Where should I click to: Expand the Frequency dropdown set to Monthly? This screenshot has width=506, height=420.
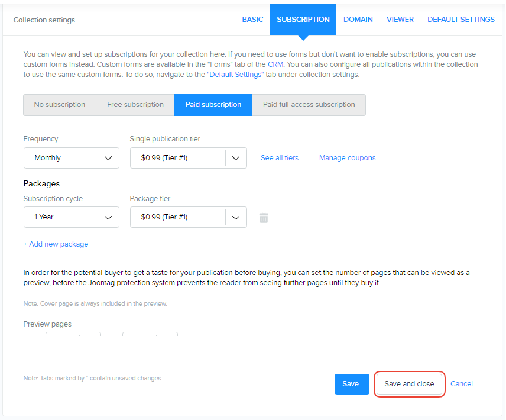click(x=71, y=158)
